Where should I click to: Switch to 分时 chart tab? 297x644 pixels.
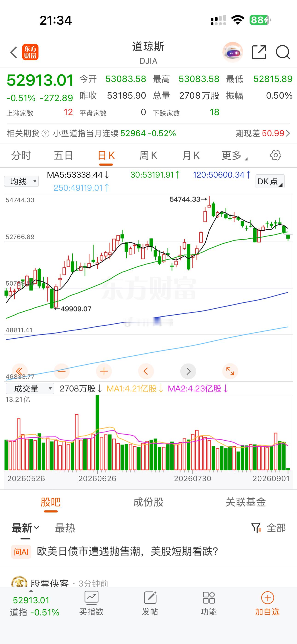click(x=21, y=155)
